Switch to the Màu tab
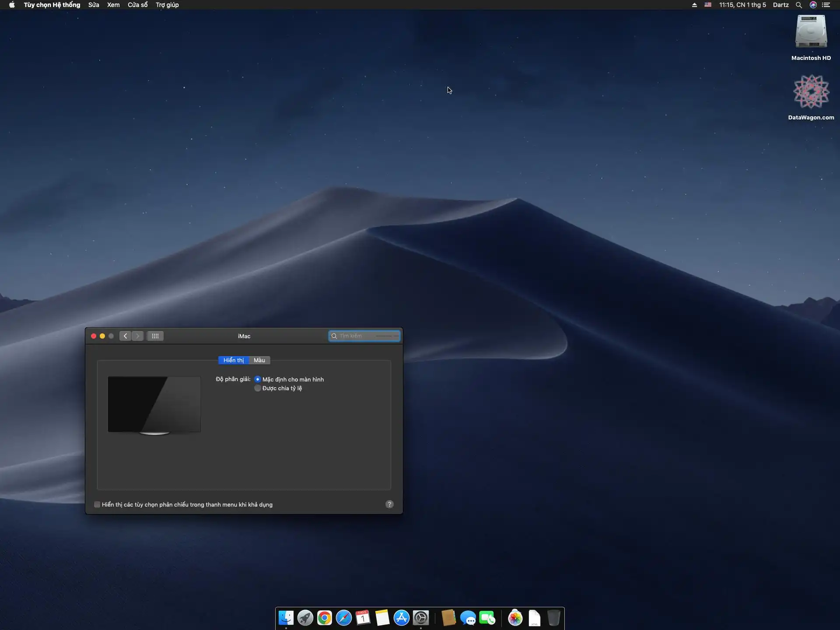This screenshot has height=630, width=840. pos(259,360)
